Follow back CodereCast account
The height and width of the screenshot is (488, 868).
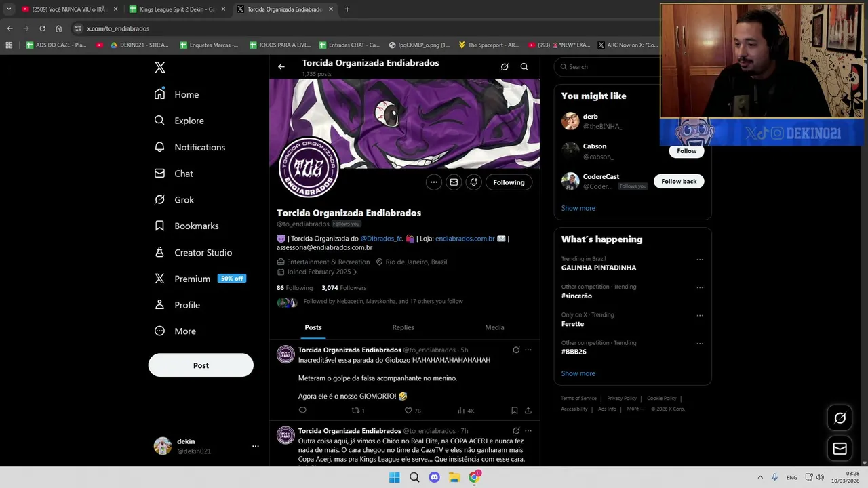(x=679, y=182)
